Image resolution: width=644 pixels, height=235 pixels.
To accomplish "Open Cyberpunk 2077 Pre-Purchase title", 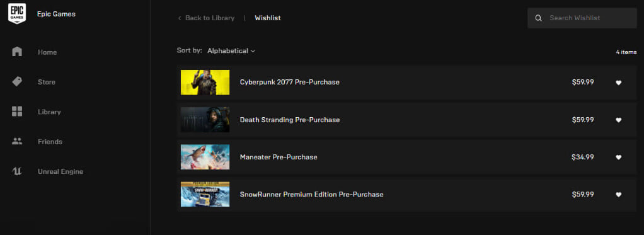I will click(x=290, y=82).
